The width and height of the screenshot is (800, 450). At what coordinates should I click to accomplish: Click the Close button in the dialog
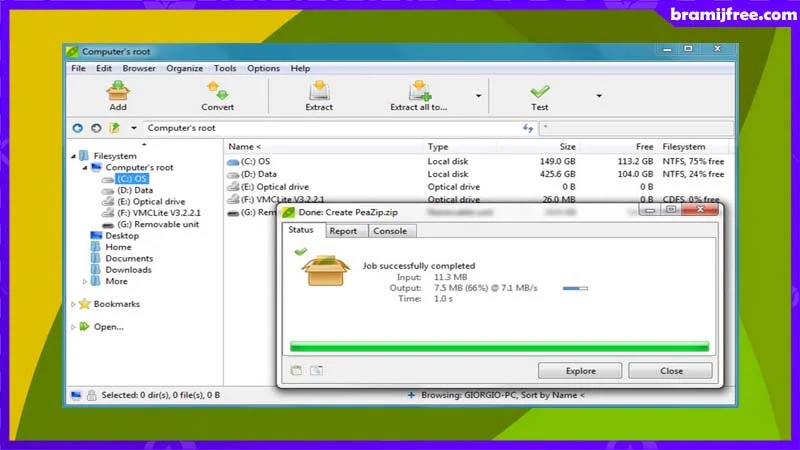pos(671,371)
